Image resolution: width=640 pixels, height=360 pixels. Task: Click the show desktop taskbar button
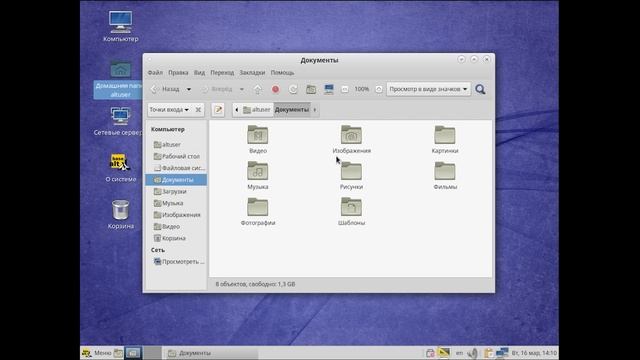pyautogui.click(x=133, y=353)
